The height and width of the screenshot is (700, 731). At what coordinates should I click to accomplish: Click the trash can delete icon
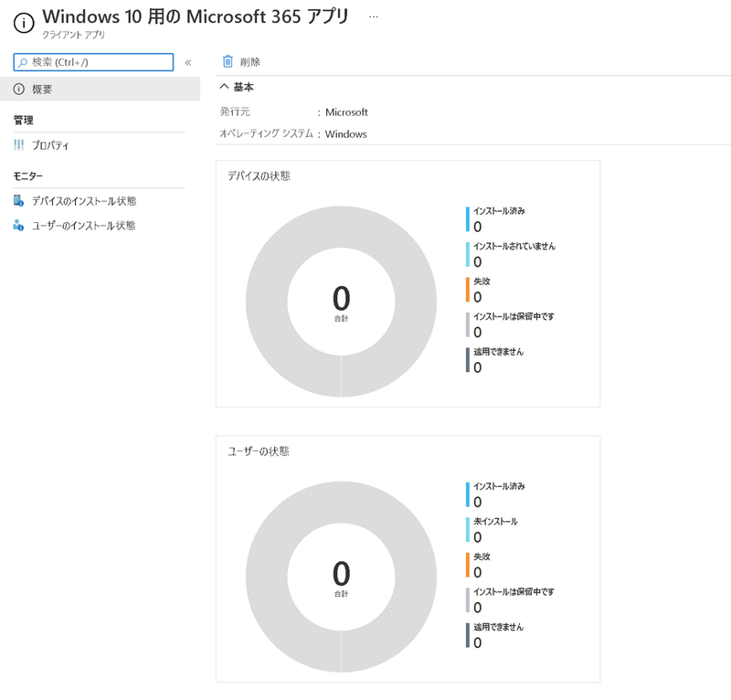228,61
